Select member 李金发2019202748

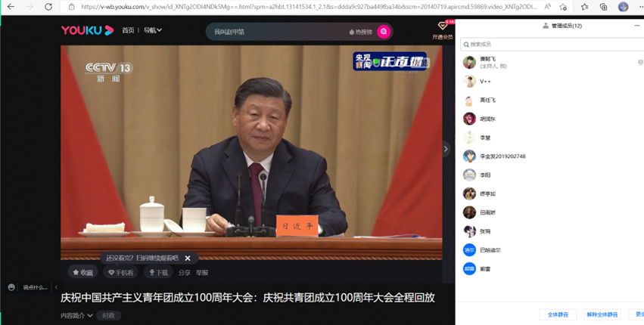[x=549, y=156]
